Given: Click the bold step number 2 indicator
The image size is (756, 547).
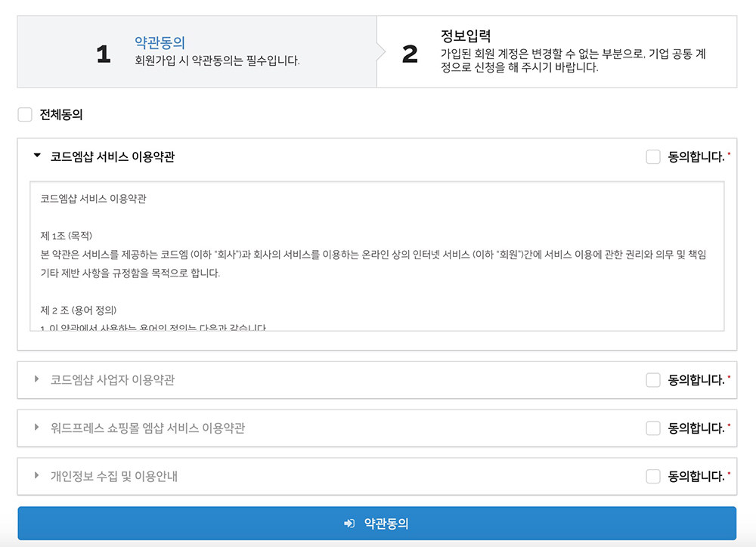Looking at the screenshot, I should pos(408,51).
